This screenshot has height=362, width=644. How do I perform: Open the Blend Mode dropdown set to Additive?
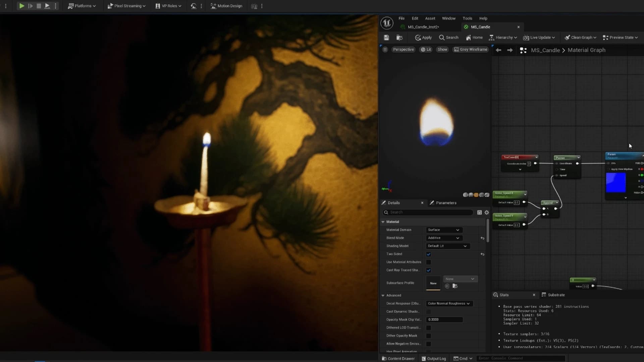click(x=443, y=238)
